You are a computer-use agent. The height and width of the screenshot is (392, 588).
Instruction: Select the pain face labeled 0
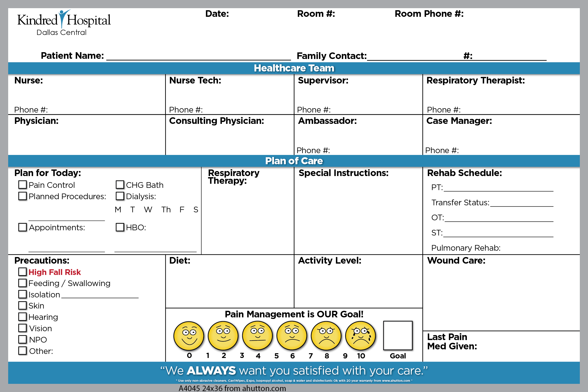coord(189,336)
